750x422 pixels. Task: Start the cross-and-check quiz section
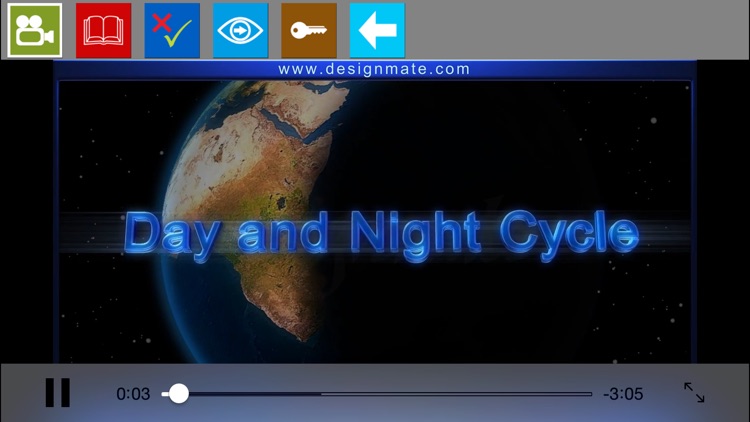coord(172,30)
